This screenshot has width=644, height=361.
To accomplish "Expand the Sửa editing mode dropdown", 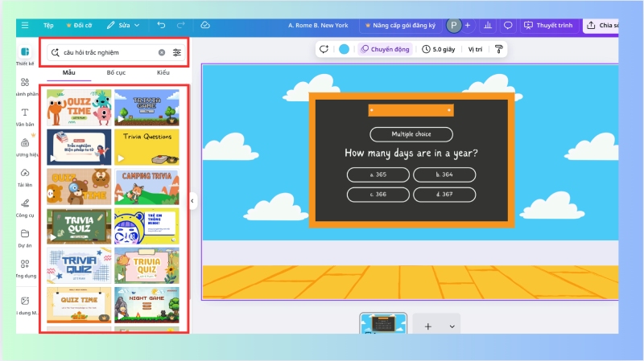I will [123, 25].
